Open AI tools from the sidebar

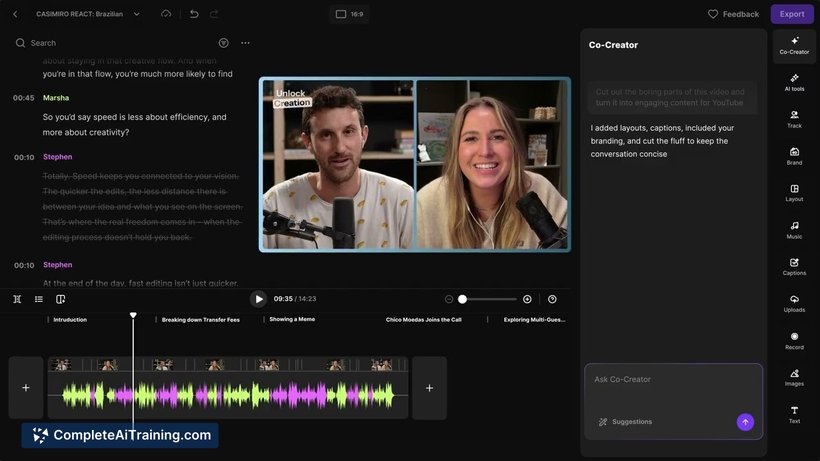pos(794,82)
